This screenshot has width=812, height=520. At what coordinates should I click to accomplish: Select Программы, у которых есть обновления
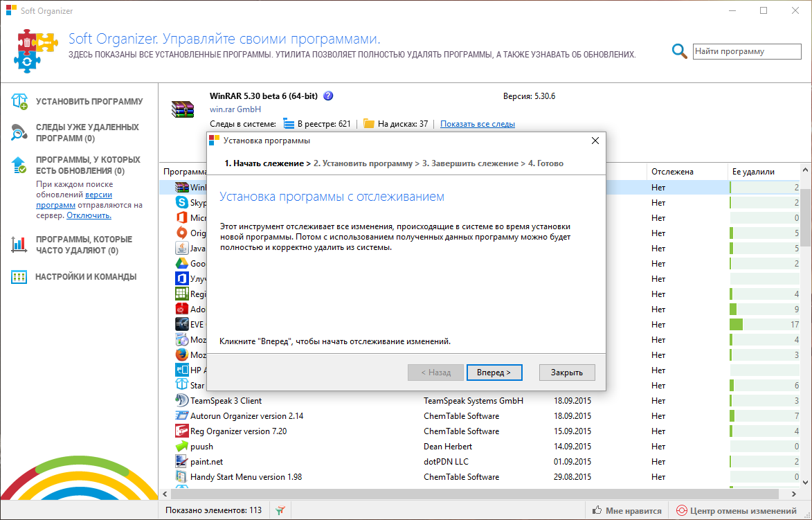[88, 165]
